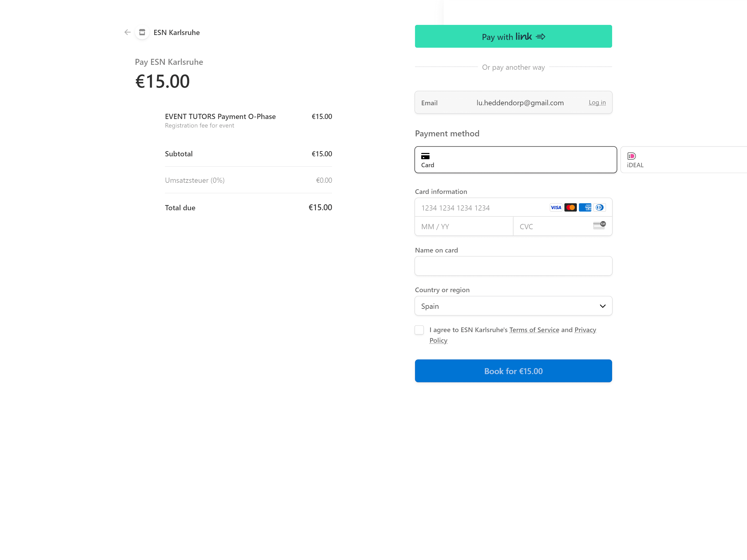Click the Visa card logo
The image size is (747, 560).
coord(556,208)
